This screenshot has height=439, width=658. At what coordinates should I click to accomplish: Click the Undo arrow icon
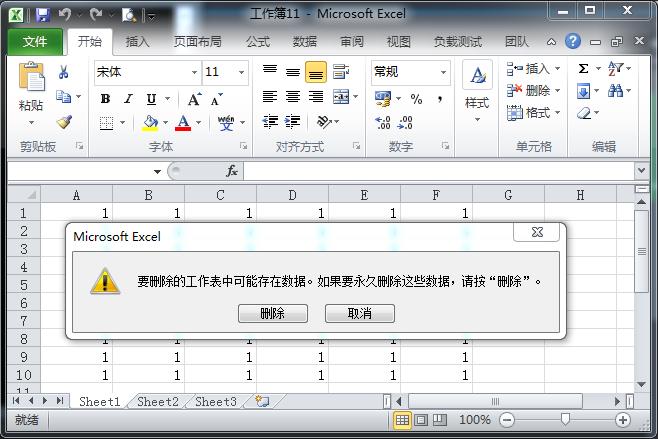click(x=65, y=15)
